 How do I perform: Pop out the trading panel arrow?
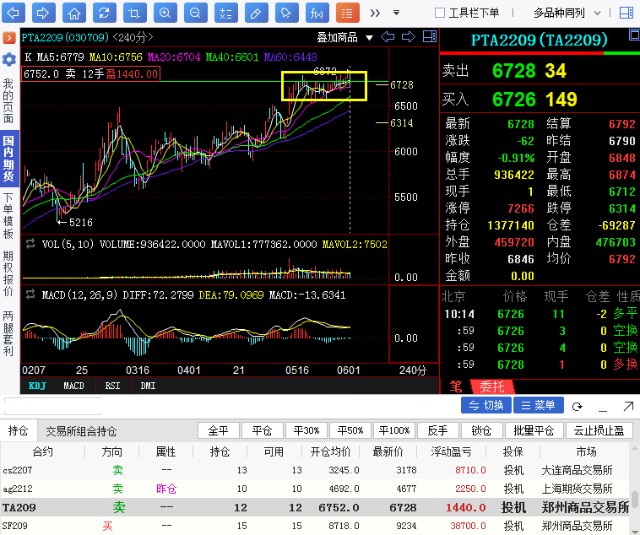click(629, 406)
